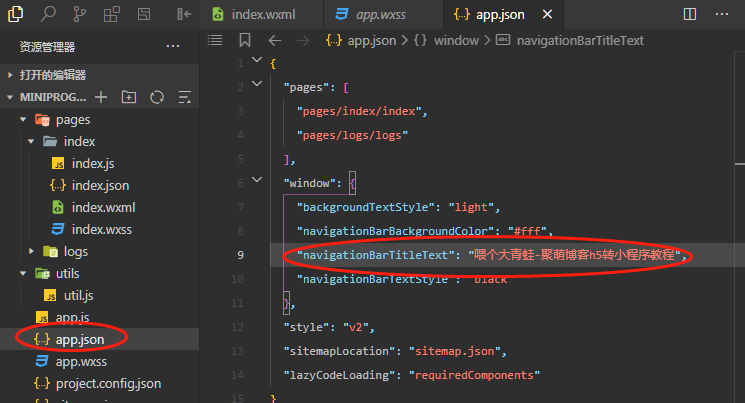
Task: Switch to the index.wxml tab
Action: 262,15
